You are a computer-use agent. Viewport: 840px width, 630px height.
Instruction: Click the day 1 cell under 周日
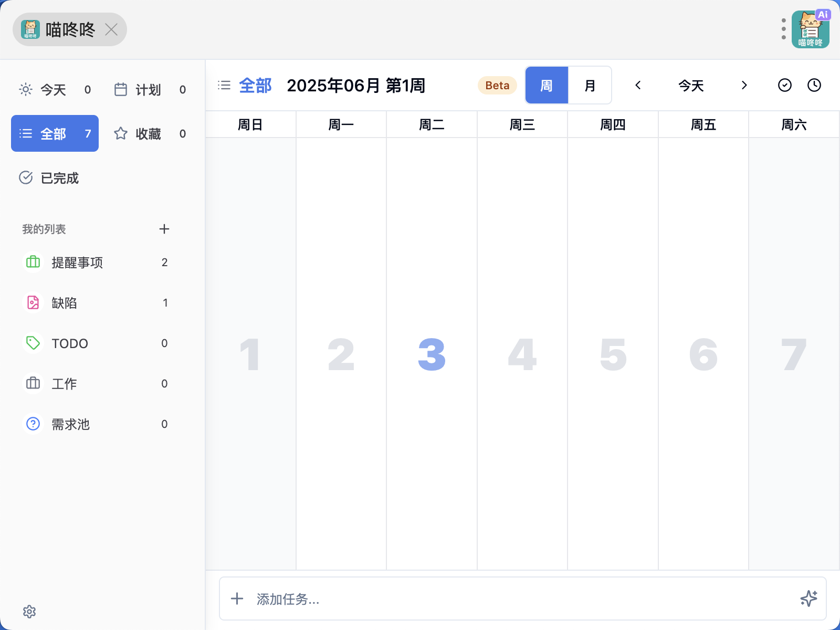click(250, 354)
